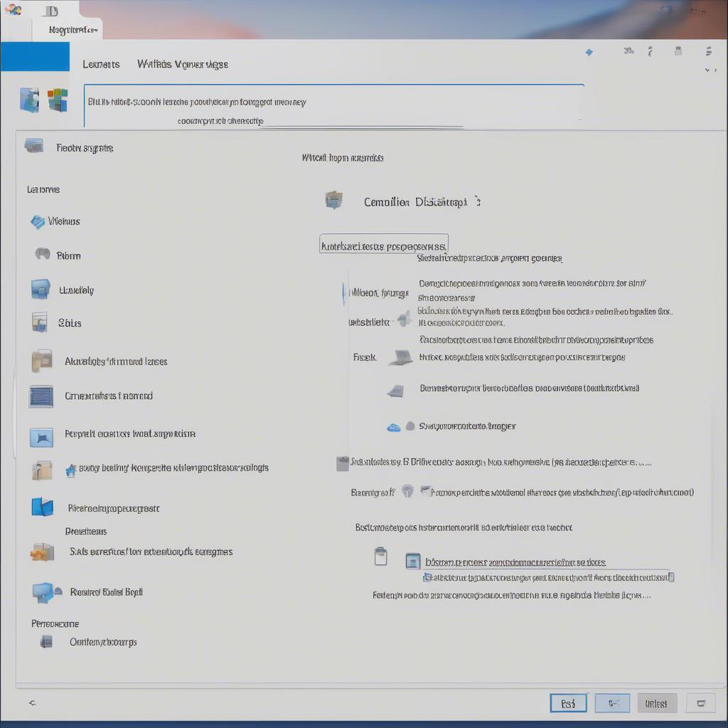Screen dimensions: 728x728
Task: Click the underlined blue link near the right panel bottom
Action: (515, 562)
